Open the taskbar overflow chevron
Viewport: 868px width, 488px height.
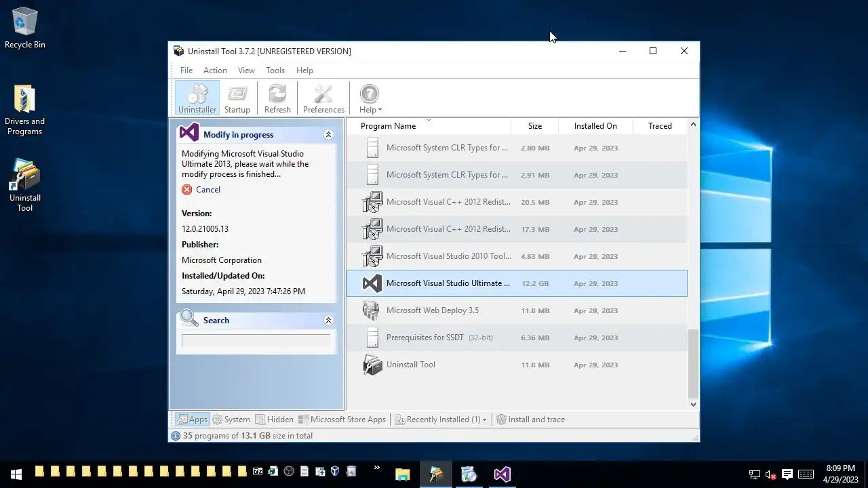[x=376, y=468]
